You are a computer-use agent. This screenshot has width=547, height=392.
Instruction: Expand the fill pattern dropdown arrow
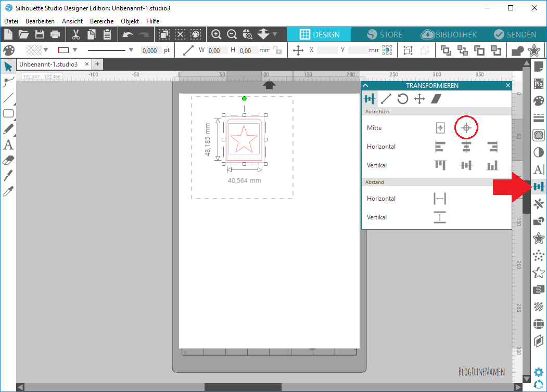click(46, 50)
